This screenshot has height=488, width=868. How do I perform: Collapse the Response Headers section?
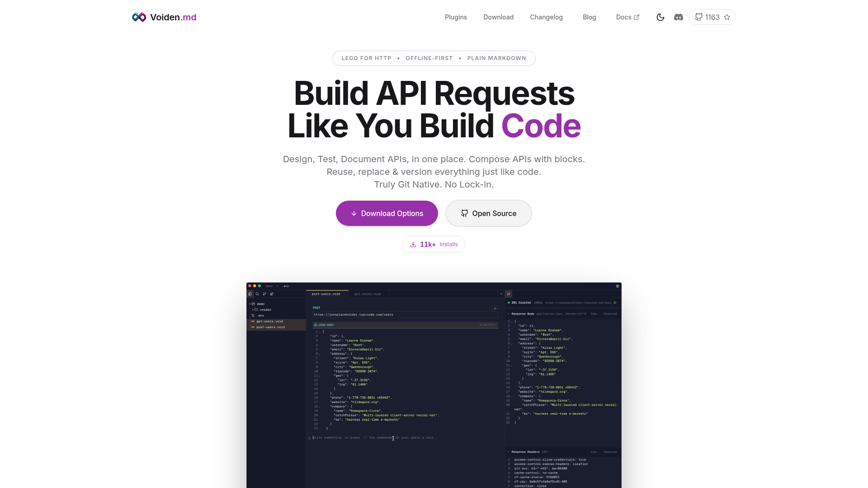[508, 452]
